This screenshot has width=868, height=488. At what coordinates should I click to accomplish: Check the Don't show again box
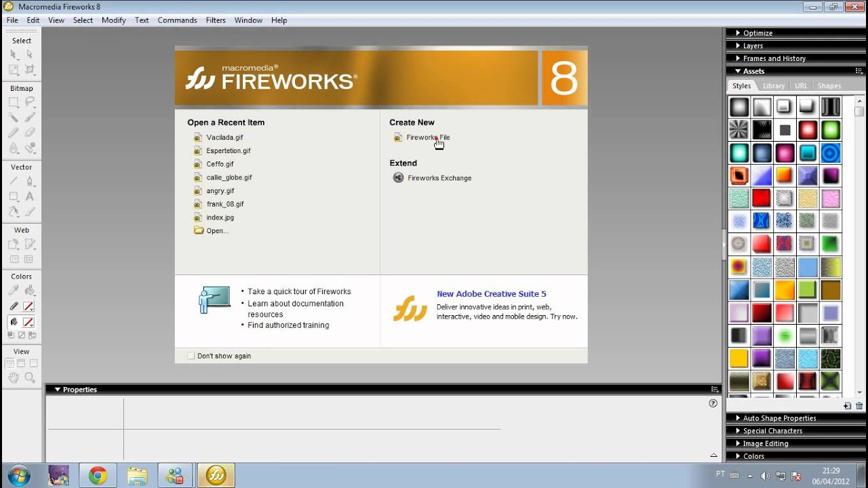click(x=191, y=356)
